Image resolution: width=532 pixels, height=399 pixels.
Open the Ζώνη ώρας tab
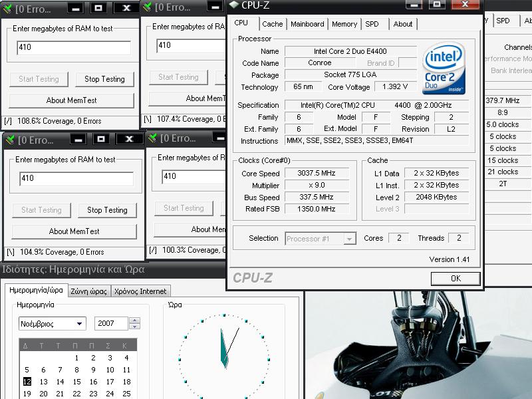tap(88, 291)
